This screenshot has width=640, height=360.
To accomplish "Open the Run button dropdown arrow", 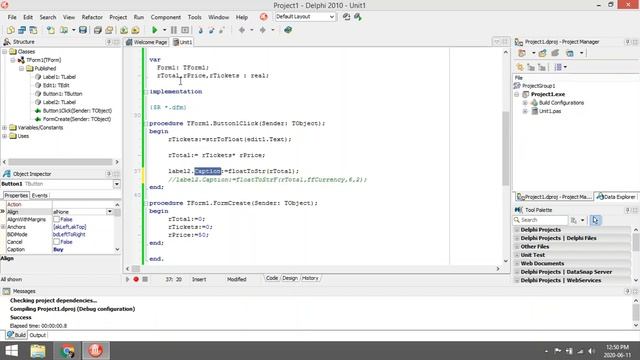I will pyautogui.click(x=164, y=30).
